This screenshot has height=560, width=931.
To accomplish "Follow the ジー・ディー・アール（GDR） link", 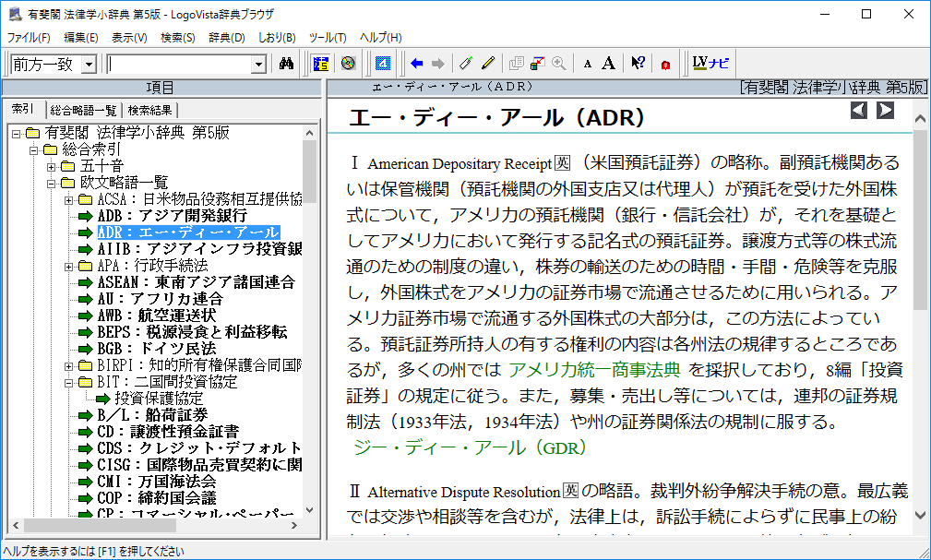I will [470, 447].
